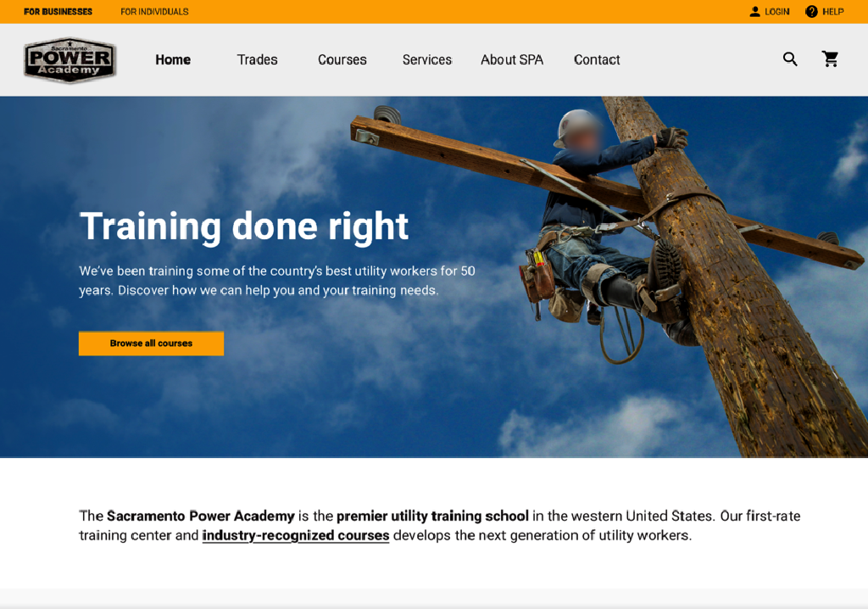Open the Contact page
The width and height of the screenshot is (868, 609).
(597, 60)
